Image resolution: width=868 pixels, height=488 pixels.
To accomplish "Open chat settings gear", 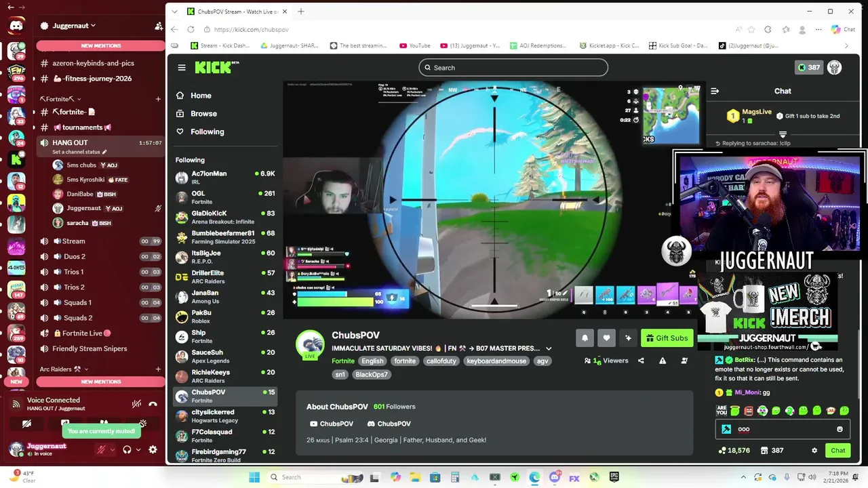I will coord(814,450).
